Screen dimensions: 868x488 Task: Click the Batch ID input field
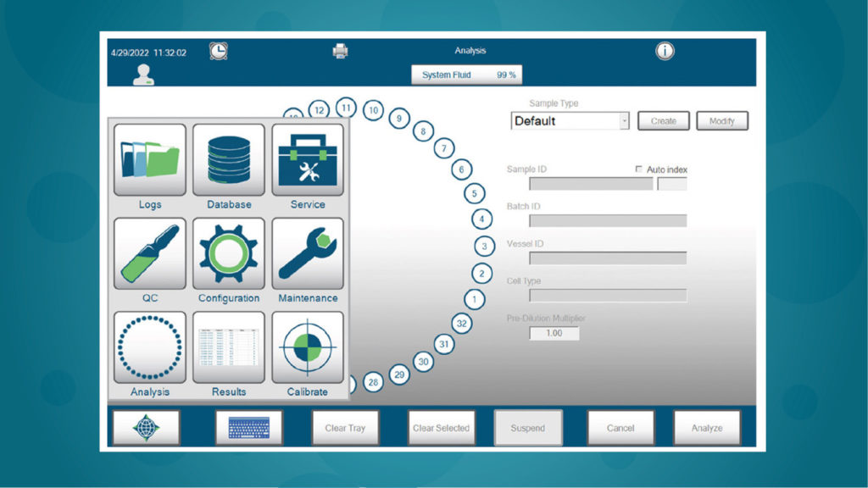coord(608,221)
